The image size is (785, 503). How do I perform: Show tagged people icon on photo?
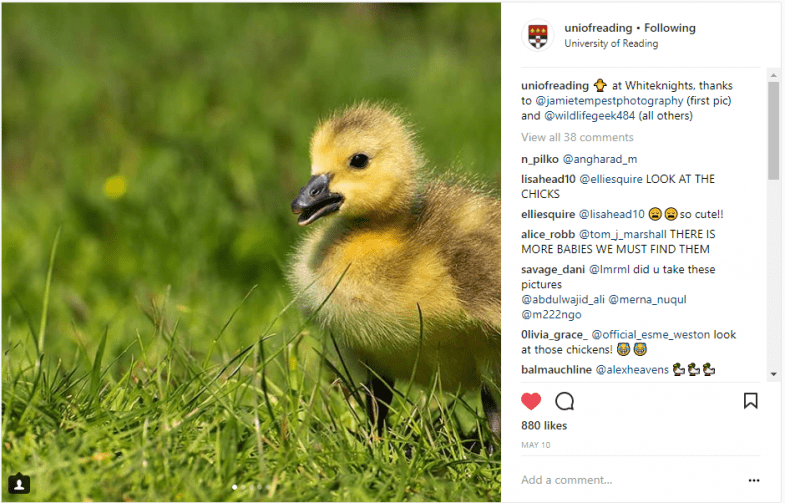tap(19, 484)
